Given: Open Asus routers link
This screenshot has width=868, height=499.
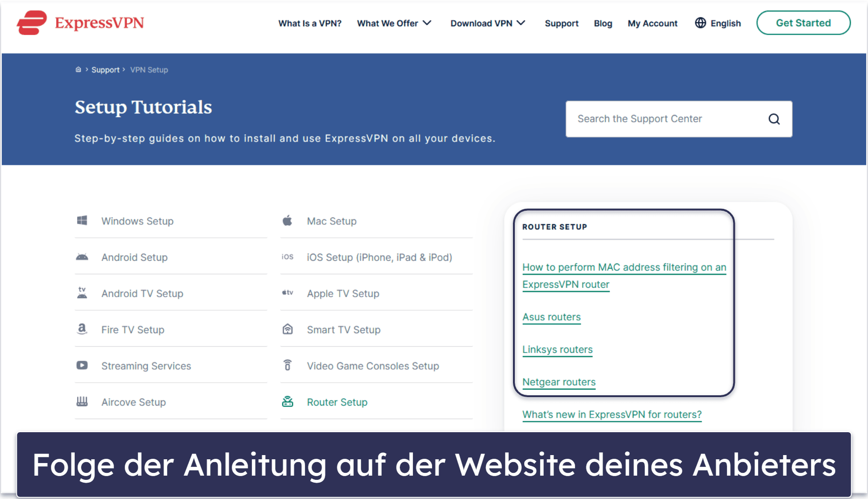Looking at the screenshot, I should tap(552, 317).
